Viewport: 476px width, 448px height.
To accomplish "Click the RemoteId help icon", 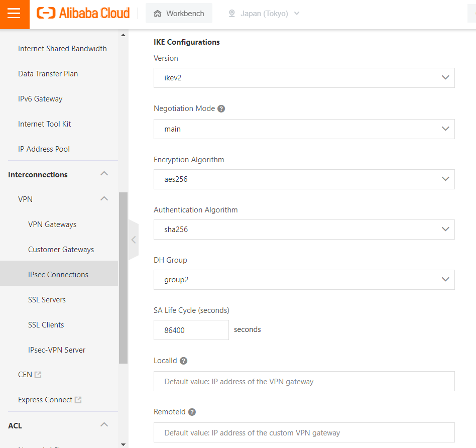I will (x=192, y=412).
